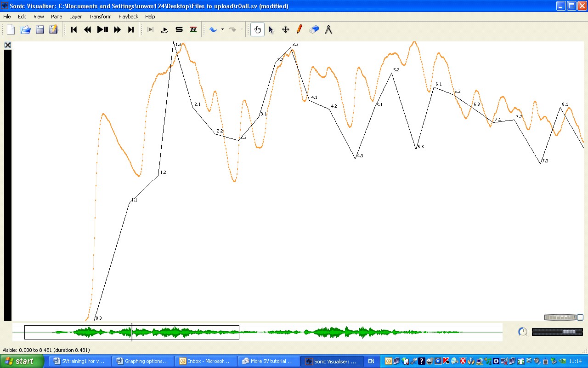Click the playback cursor in overview waveform
Screen dimensions: 588x368
pyautogui.click(x=131, y=332)
